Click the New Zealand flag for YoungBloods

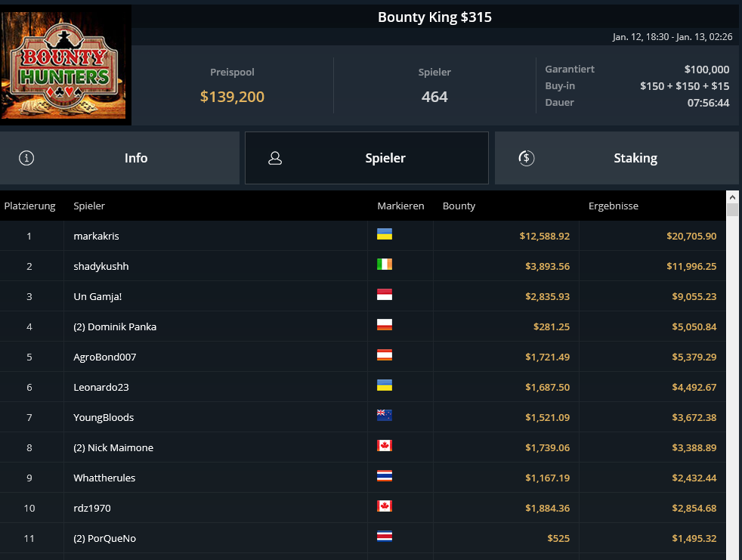[385, 416]
